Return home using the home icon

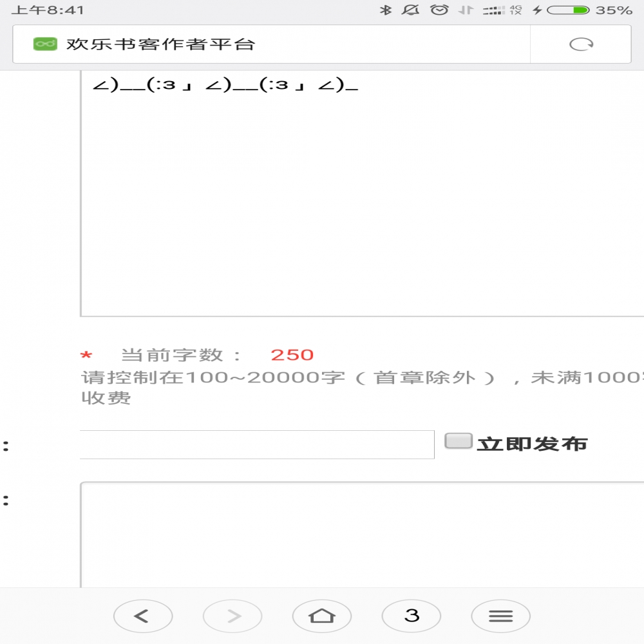[322, 616]
